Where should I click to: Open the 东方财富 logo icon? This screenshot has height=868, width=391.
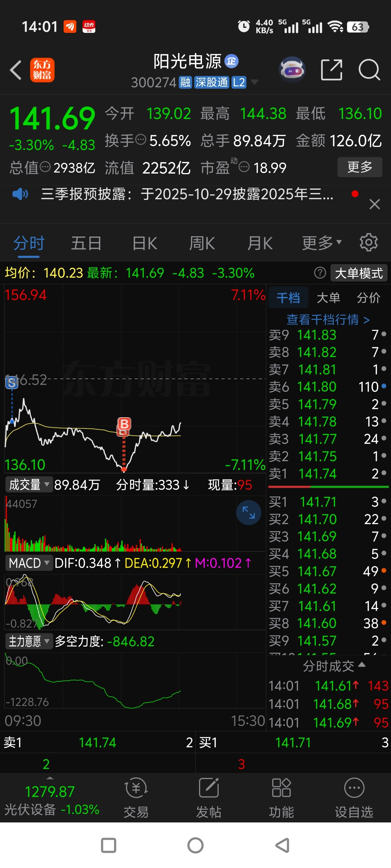(42, 70)
